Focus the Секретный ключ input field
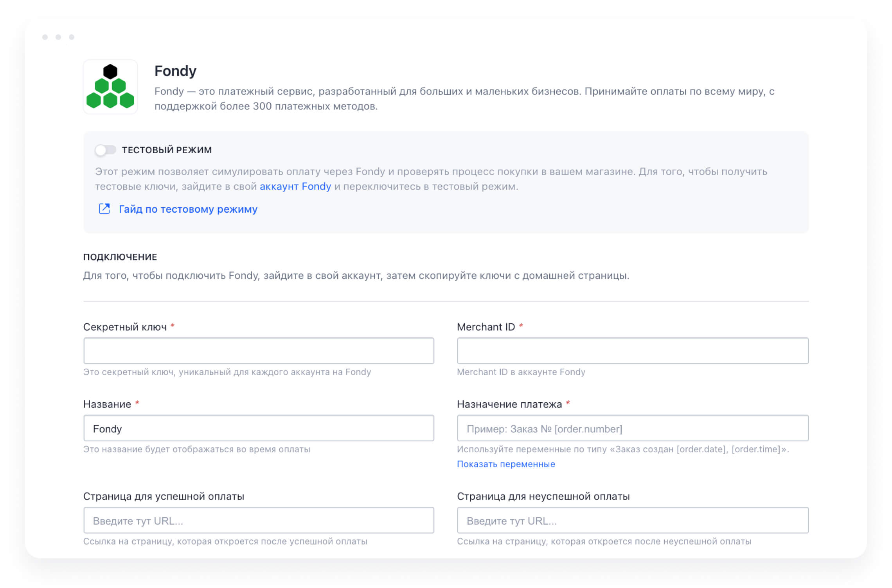 click(259, 351)
